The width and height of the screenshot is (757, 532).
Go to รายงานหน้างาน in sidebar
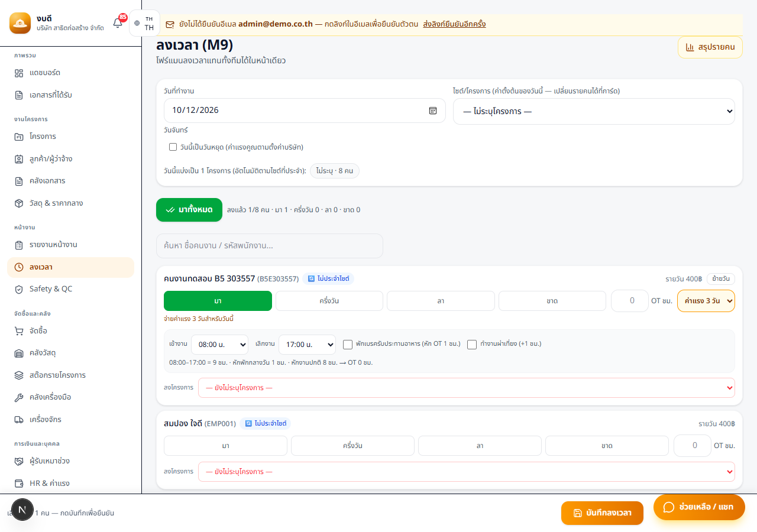(71, 245)
